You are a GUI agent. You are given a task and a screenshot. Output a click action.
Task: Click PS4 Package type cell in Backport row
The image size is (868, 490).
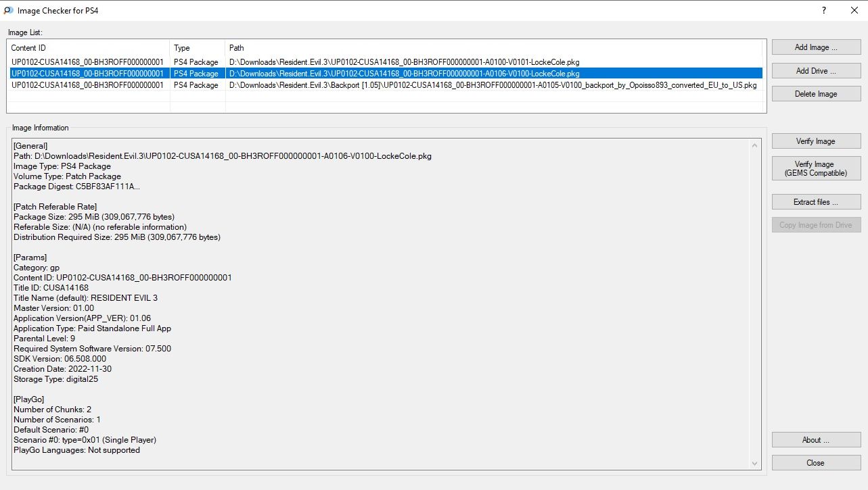196,85
